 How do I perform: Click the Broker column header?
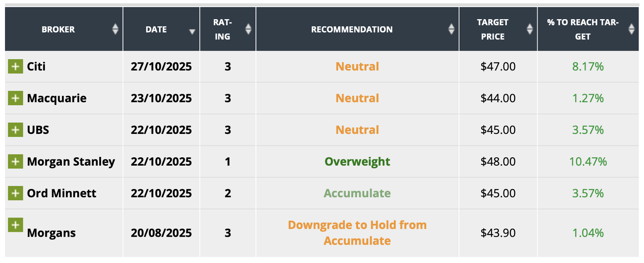click(58, 29)
